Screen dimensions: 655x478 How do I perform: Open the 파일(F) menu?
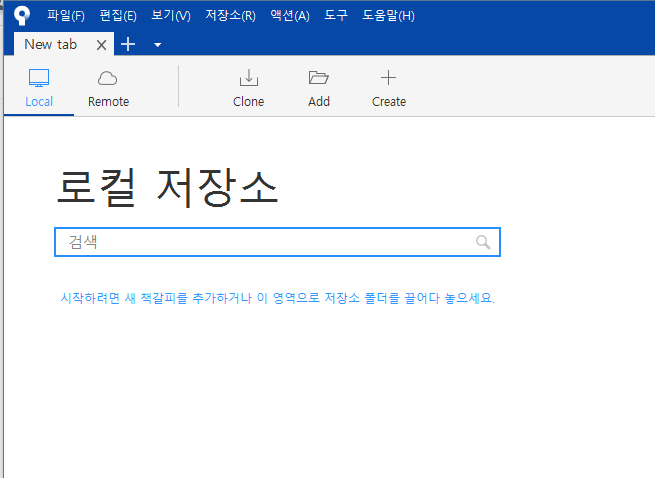coord(66,16)
